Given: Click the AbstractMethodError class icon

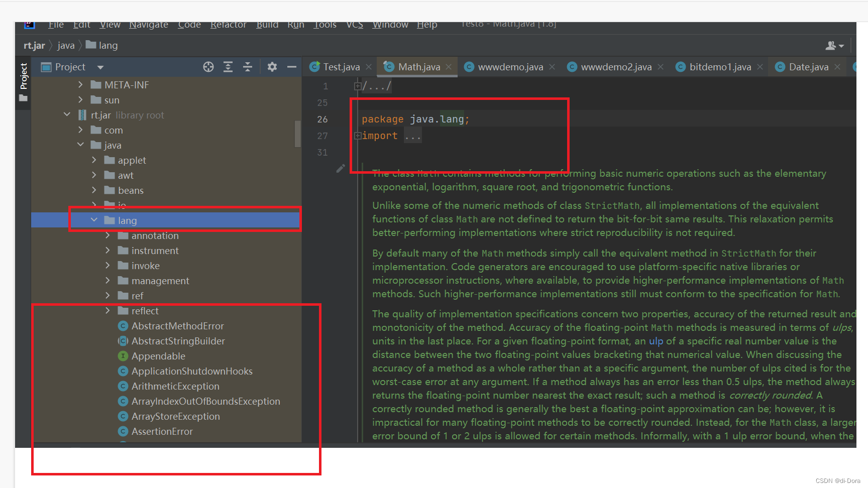Looking at the screenshot, I should tap(123, 326).
